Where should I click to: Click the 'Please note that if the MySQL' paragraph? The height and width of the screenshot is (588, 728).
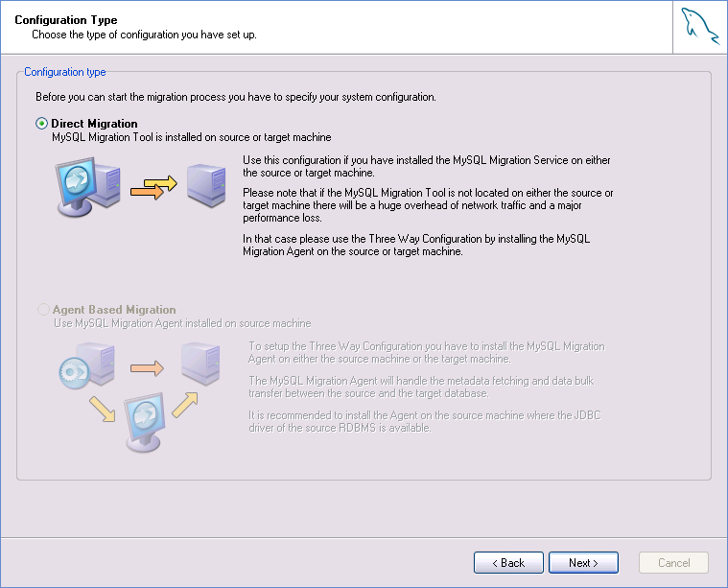(428, 205)
